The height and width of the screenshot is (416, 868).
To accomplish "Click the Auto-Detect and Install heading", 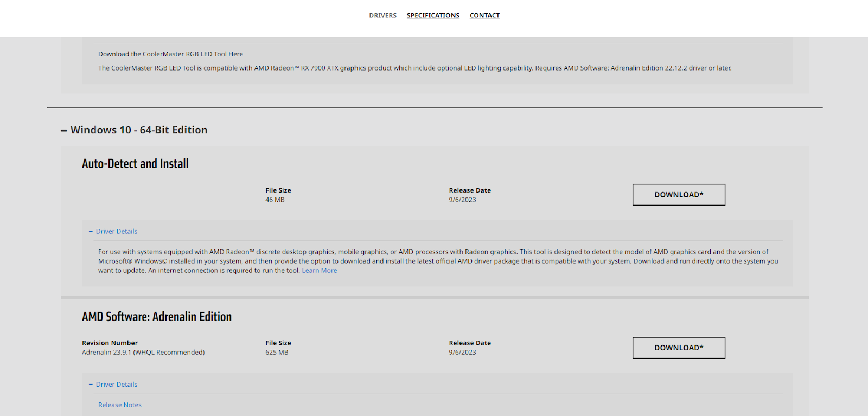I will tap(135, 164).
